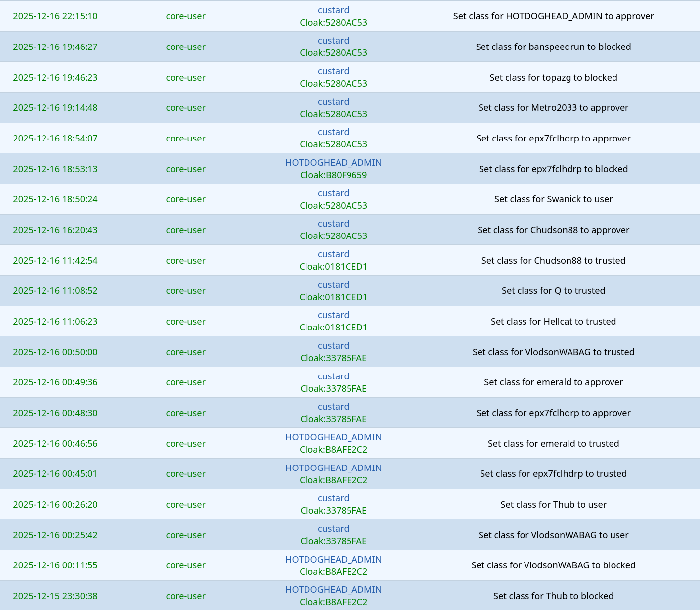Click custard link in the 11:42:54 row

[x=333, y=254]
